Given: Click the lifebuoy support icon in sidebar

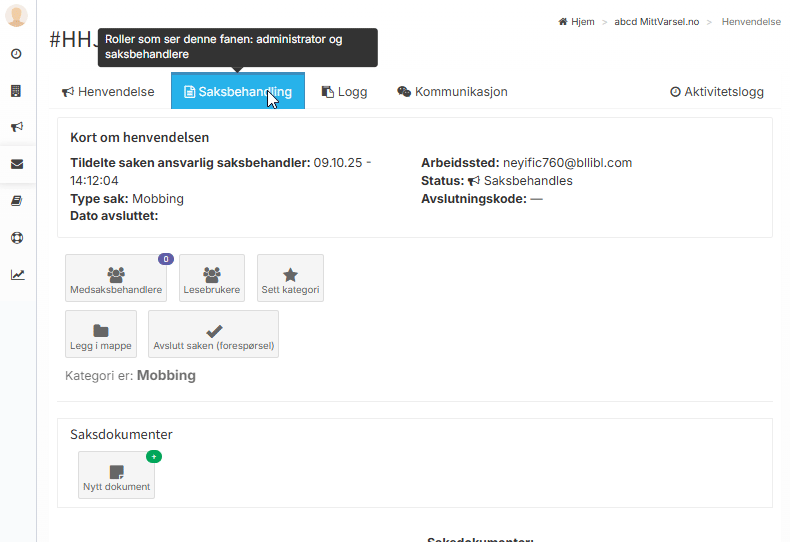Looking at the screenshot, I should coord(17,238).
